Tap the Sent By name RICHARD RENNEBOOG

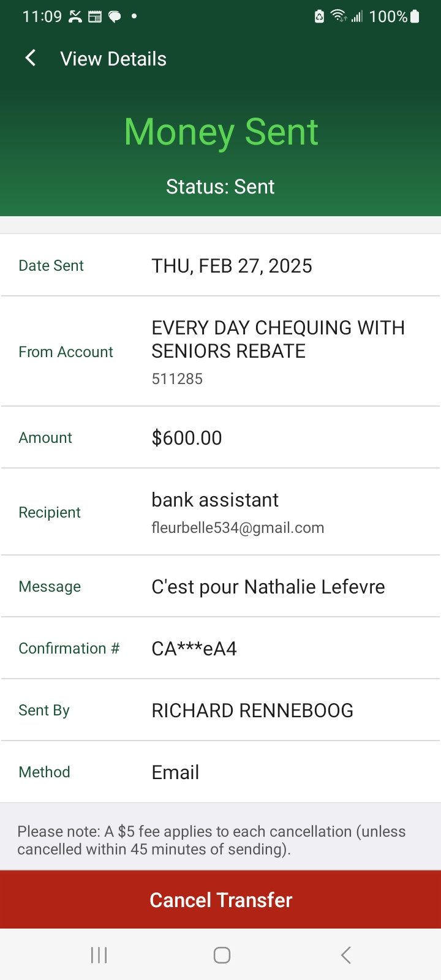(252, 710)
